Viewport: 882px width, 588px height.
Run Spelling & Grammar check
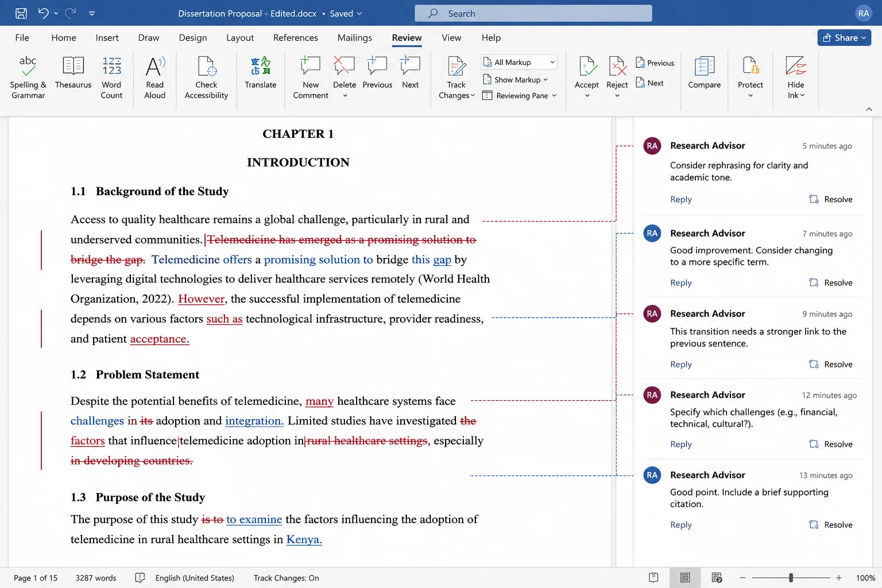point(28,77)
